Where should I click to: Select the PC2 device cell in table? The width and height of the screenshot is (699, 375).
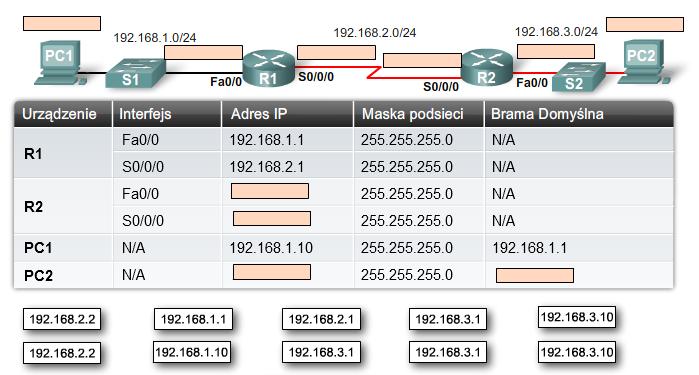63,275
